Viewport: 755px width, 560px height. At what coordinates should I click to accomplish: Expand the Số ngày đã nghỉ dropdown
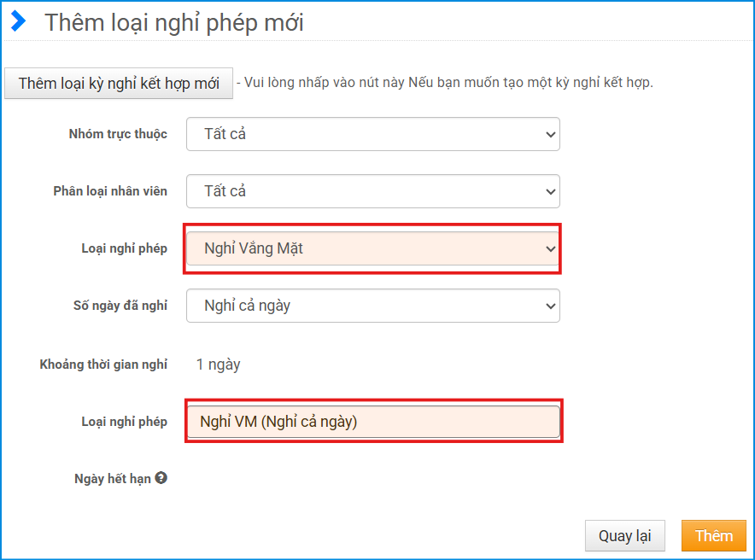[372, 306]
